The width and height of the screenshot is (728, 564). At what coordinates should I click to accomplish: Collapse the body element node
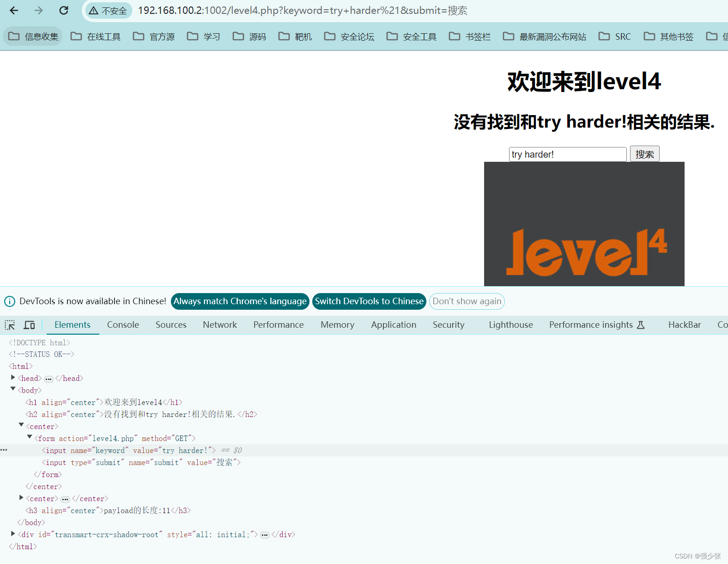13,389
